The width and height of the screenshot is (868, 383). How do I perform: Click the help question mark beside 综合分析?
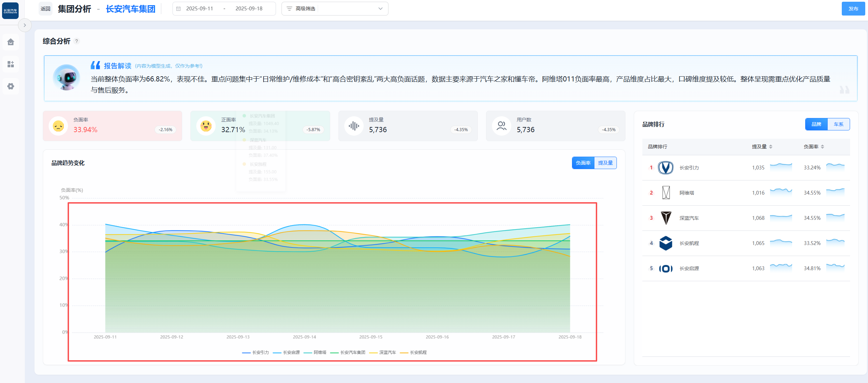(x=77, y=41)
